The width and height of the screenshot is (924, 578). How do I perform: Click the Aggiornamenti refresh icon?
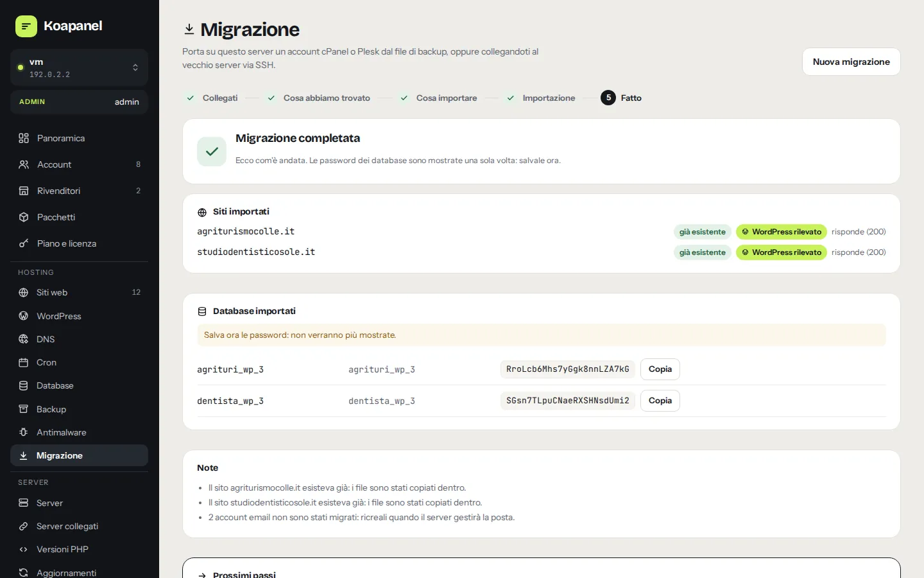tap(24, 572)
